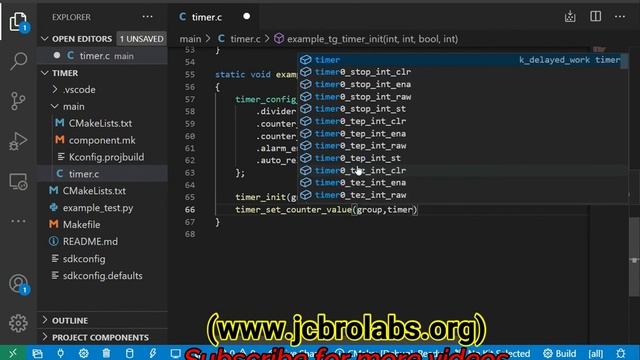Open the Explorer view in activity bar

18,21
